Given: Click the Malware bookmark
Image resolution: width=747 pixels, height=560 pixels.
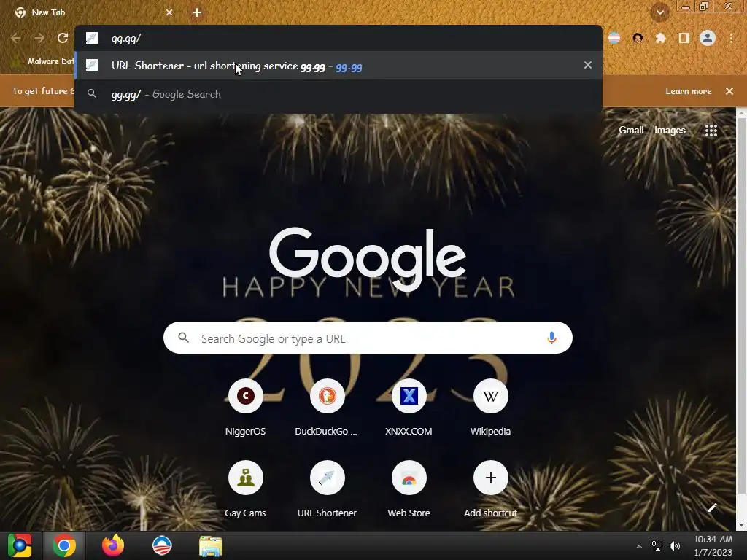Looking at the screenshot, I should [x=44, y=61].
